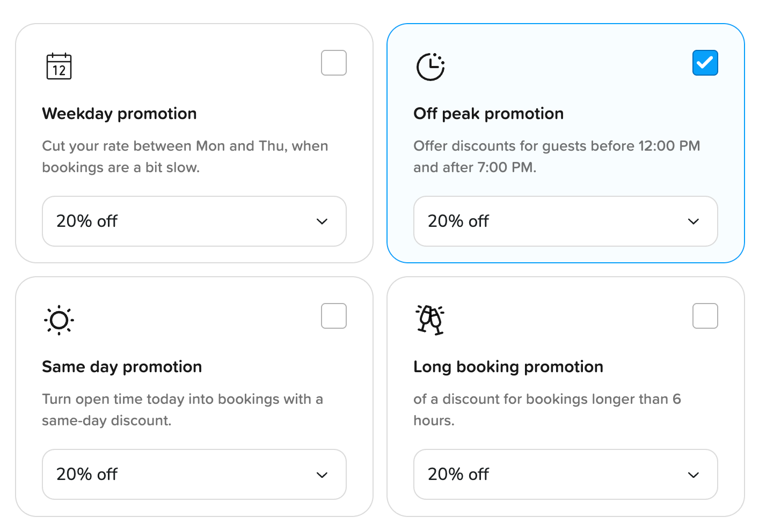Click the Off peak promotion heading
Screen dimensions: 759x532
[488, 114]
